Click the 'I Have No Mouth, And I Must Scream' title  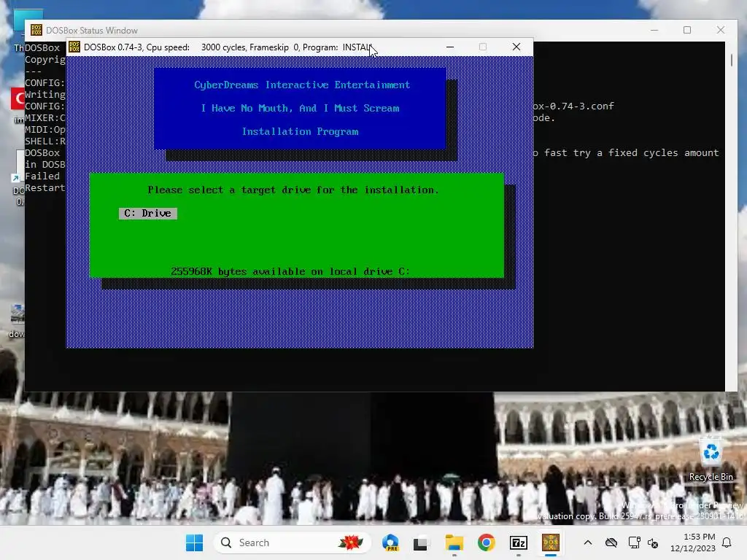(x=300, y=108)
